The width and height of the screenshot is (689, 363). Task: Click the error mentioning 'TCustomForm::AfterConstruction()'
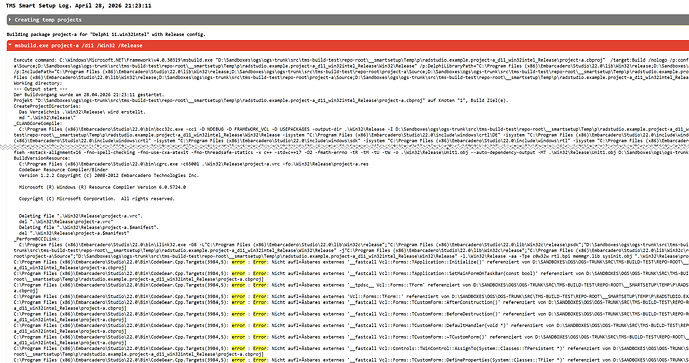351,302
